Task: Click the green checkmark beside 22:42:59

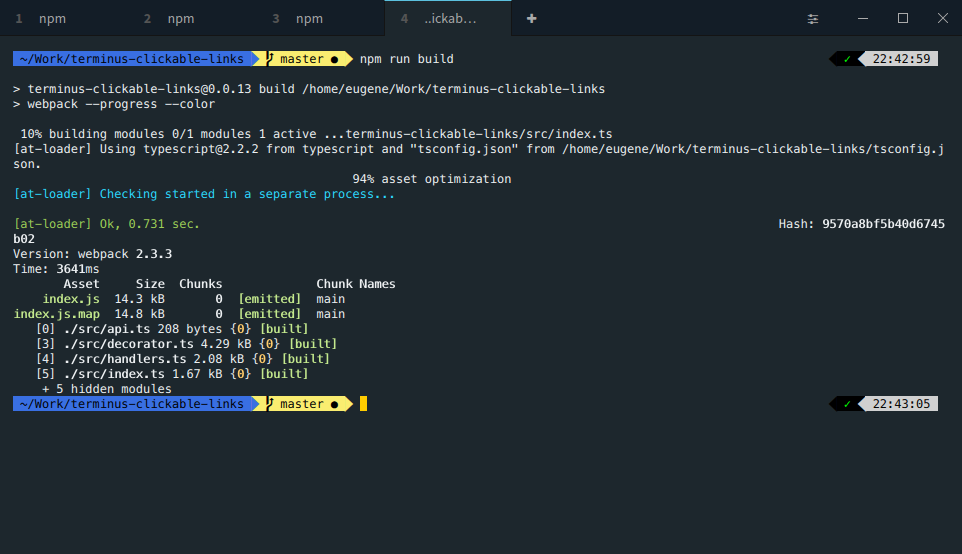Action: 847,59
